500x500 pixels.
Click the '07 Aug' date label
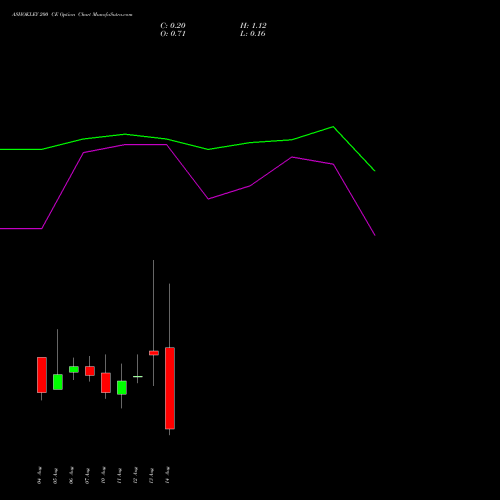[x=87, y=475]
